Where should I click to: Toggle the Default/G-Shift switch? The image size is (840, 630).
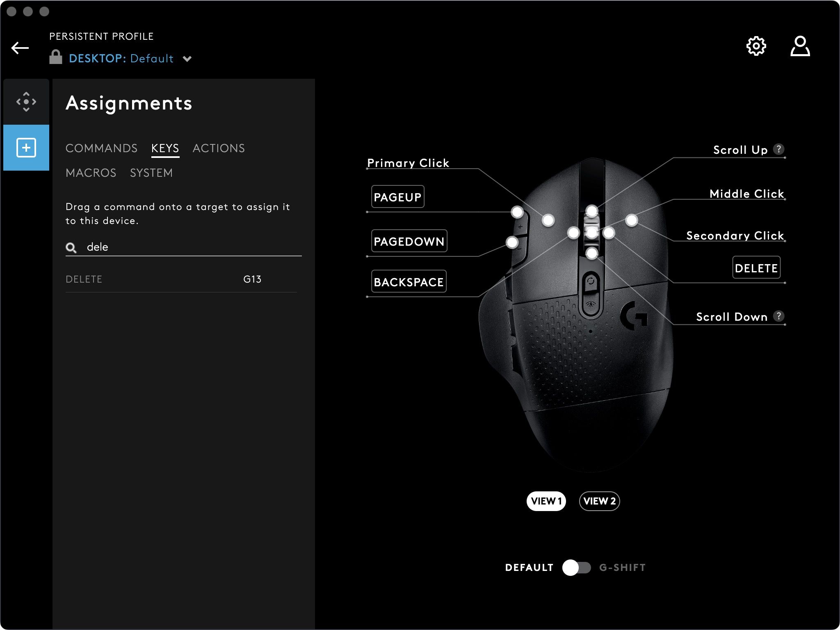(576, 568)
